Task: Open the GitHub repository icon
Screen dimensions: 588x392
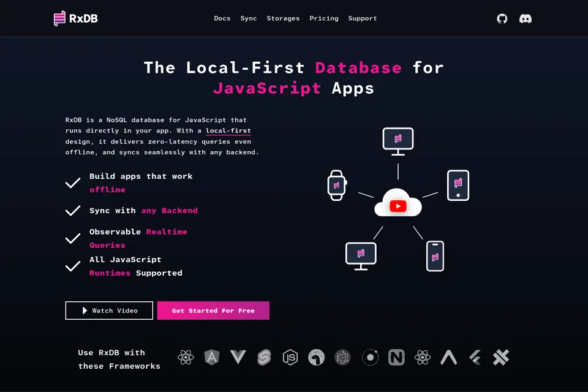Action: click(502, 18)
